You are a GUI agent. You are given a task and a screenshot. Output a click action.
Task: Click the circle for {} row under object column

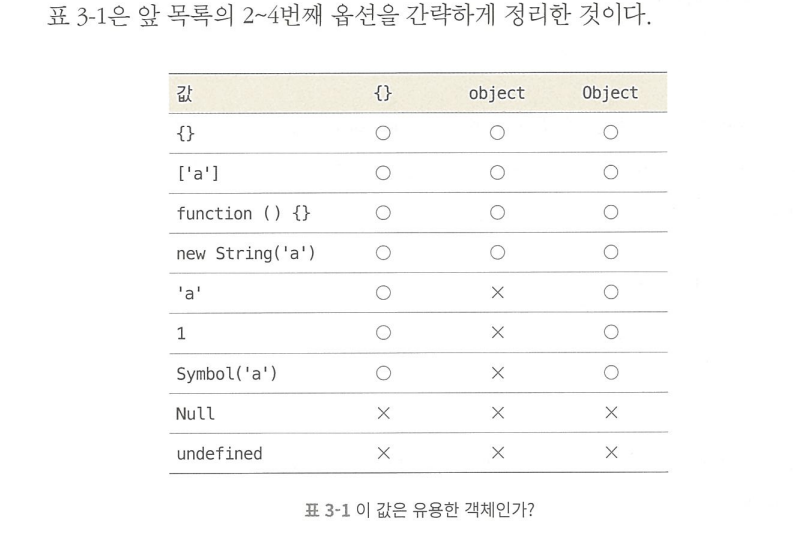pos(497,133)
